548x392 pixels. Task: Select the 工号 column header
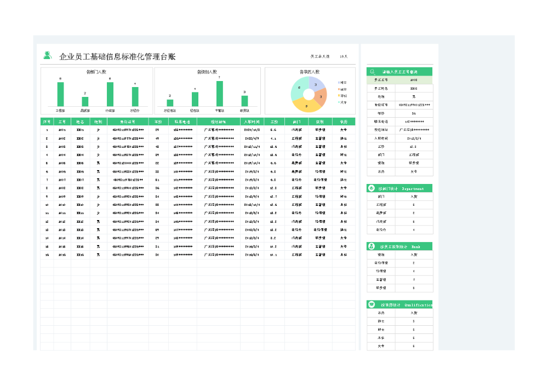pos(62,122)
